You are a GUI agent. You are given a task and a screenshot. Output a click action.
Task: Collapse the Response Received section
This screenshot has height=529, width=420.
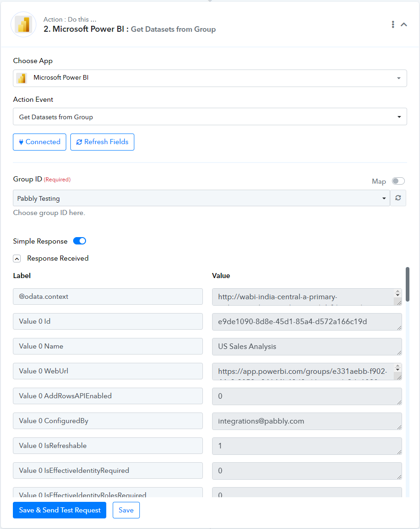tap(17, 258)
